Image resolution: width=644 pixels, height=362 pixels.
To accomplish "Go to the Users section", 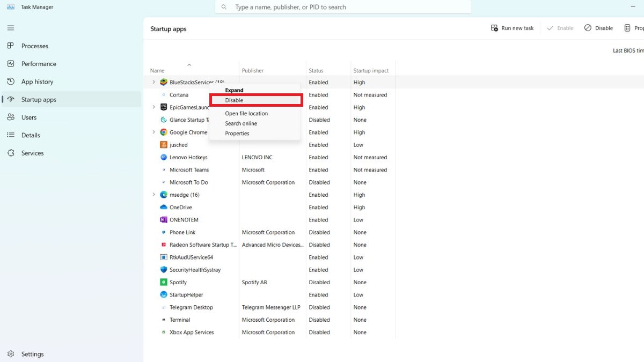I will click(28, 117).
